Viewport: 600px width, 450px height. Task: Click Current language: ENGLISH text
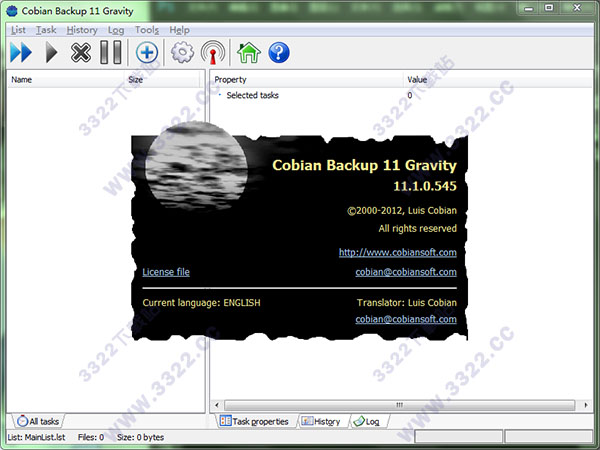click(201, 303)
